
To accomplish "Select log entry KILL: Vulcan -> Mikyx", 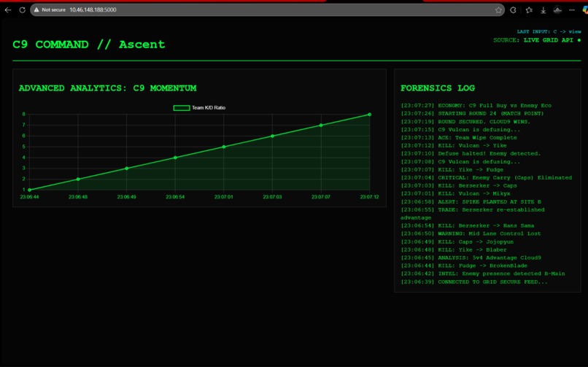I will (455, 193).
